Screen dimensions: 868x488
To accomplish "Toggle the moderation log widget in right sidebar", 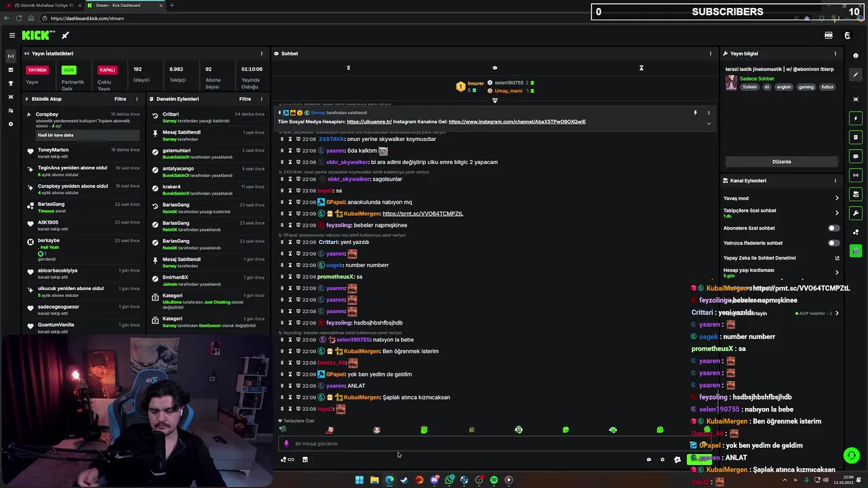I will [x=856, y=137].
